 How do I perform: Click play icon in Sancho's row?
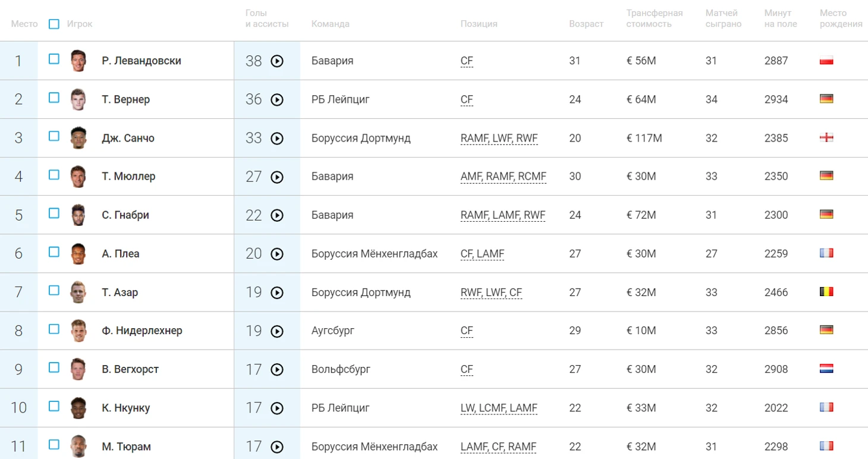tap(277, 139)
